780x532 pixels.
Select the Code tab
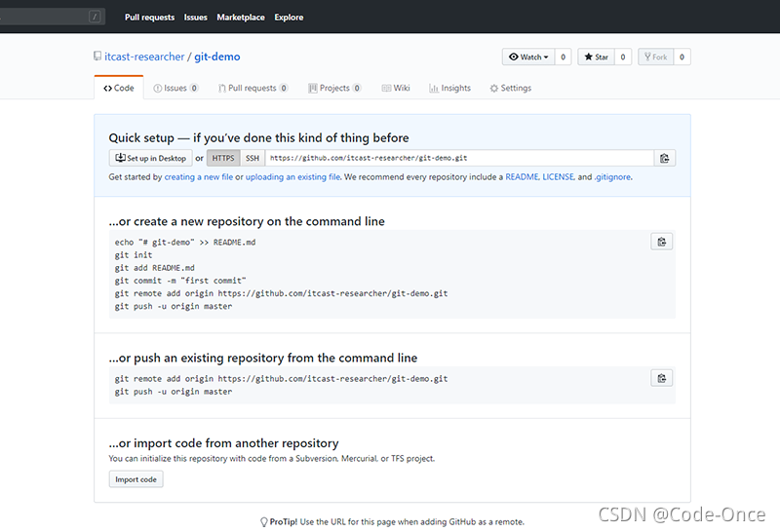tap(119, 88)
